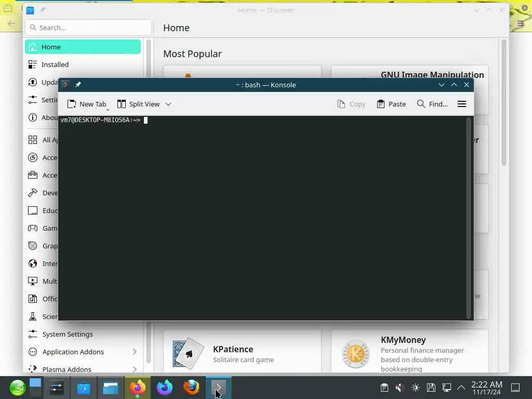Click the All Applications grid icon
The image size is (532, 399).
(x=33, y=140)
